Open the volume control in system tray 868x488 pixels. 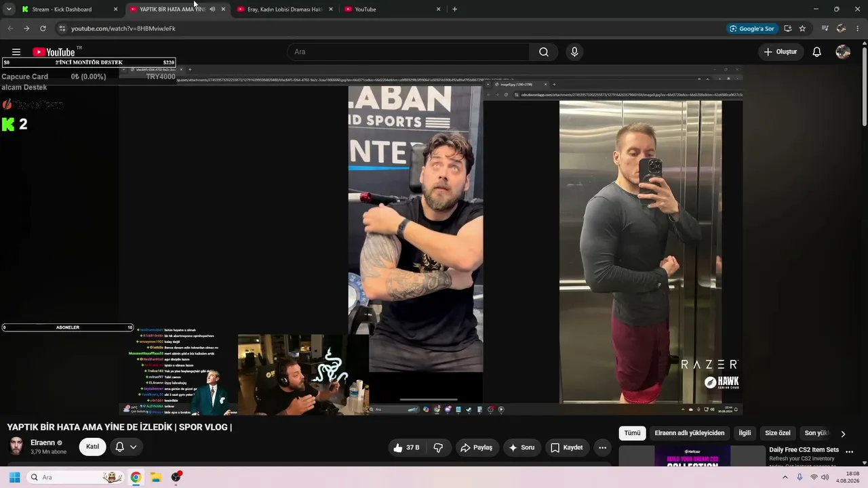pyautogui.click(x=825, y=477)
